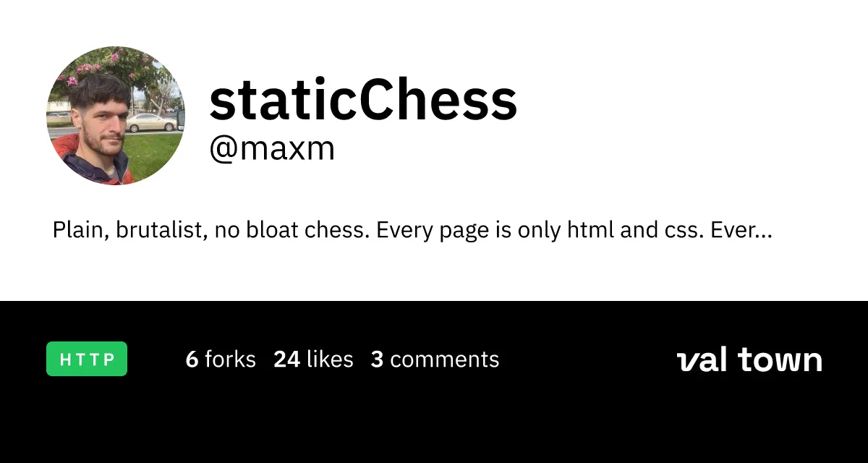
Task: Show the 3 comments
Action: 435,360
